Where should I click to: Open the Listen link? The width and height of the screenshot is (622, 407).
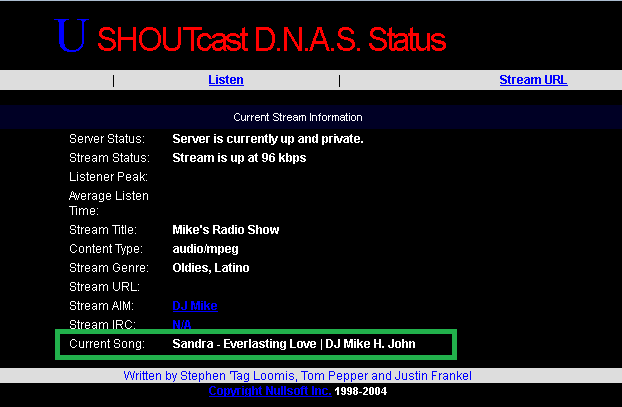click(x=226, y=80)
